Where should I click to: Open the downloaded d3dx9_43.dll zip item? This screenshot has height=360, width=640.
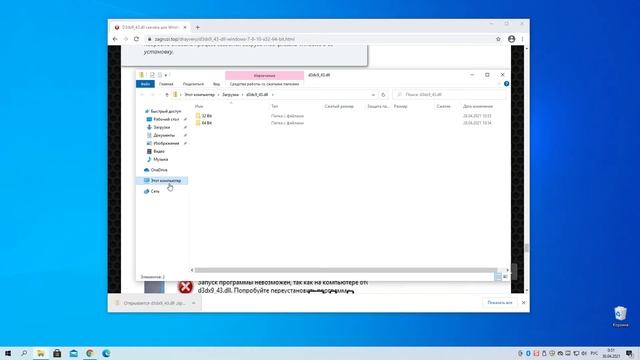tap(150, 303)
